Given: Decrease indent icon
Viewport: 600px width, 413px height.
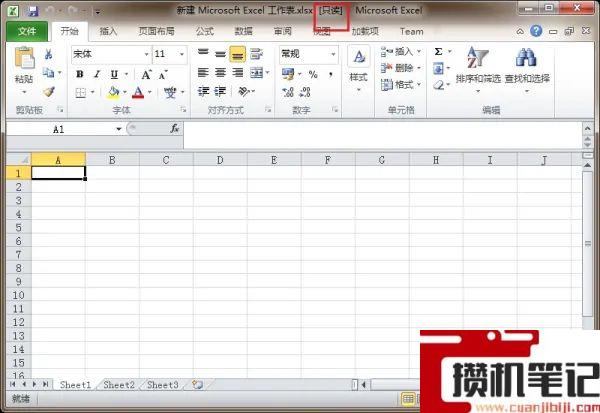Looking at the screenshot, I should click(203, 91).
